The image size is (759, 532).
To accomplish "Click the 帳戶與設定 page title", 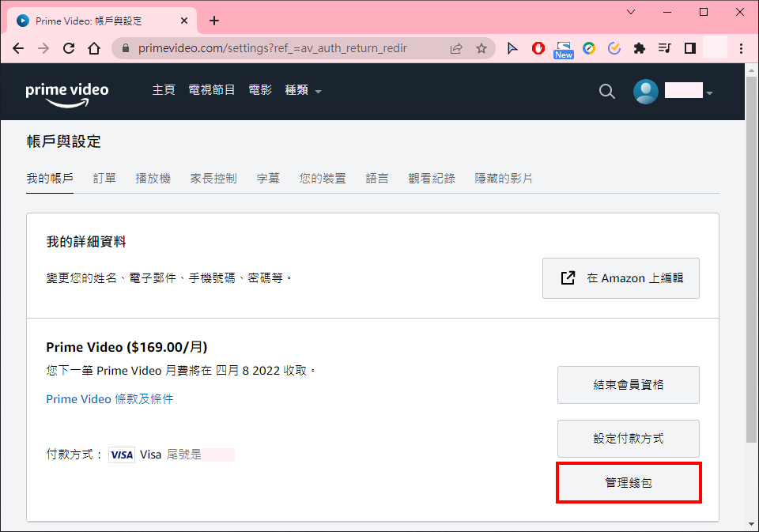I will (x=64, y=141).
